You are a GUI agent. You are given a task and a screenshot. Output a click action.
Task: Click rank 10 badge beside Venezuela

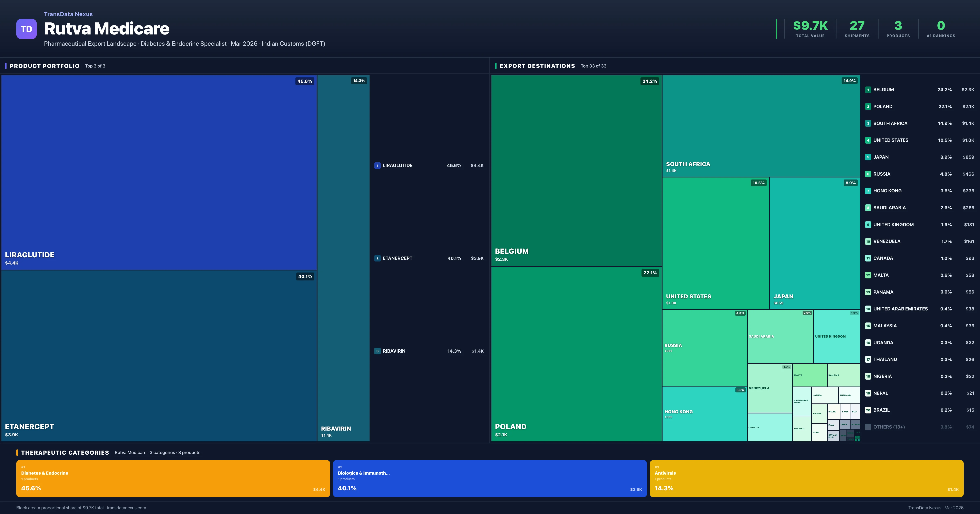pyautogui.click(x=868, y=241)
